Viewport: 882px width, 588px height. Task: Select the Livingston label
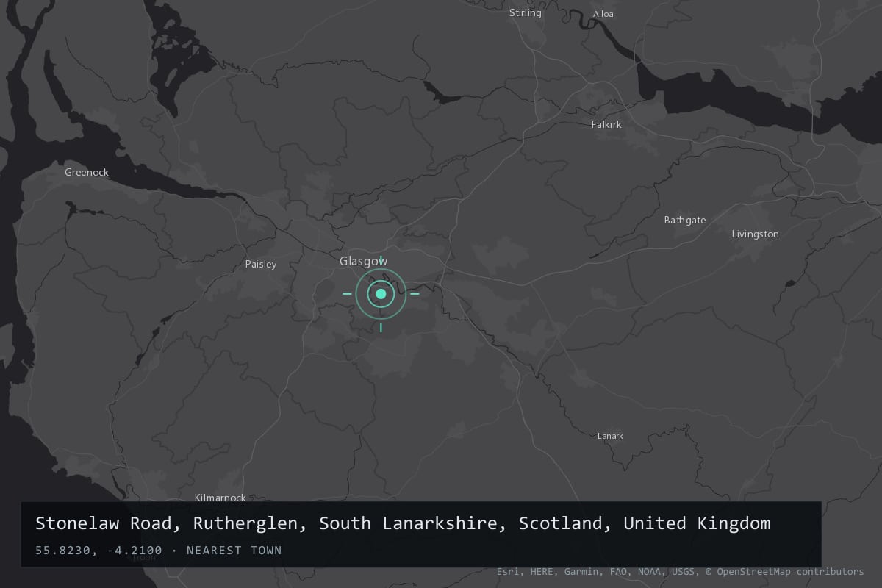[x=756, y=234]
